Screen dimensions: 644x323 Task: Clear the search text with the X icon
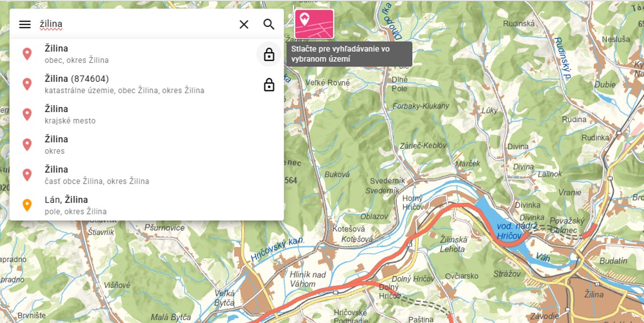click(x=244, y=25)
